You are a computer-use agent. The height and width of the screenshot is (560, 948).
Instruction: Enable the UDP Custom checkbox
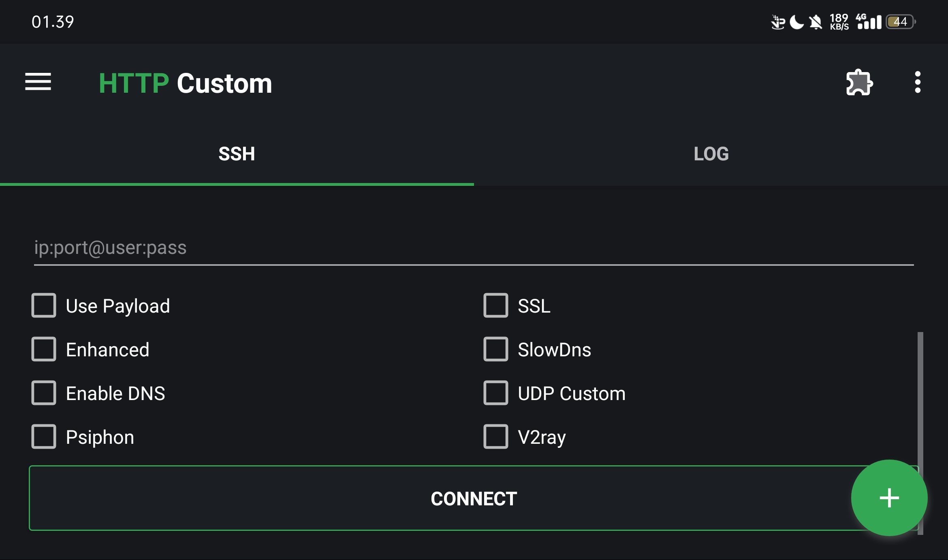click(496, 393)
